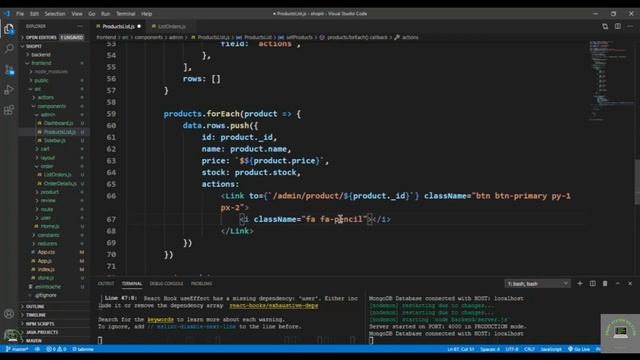The height and width of the screenshot is (360, 640).
Task: Open the Accounts icon in activity bar
Action: click(x=9, y=314)
